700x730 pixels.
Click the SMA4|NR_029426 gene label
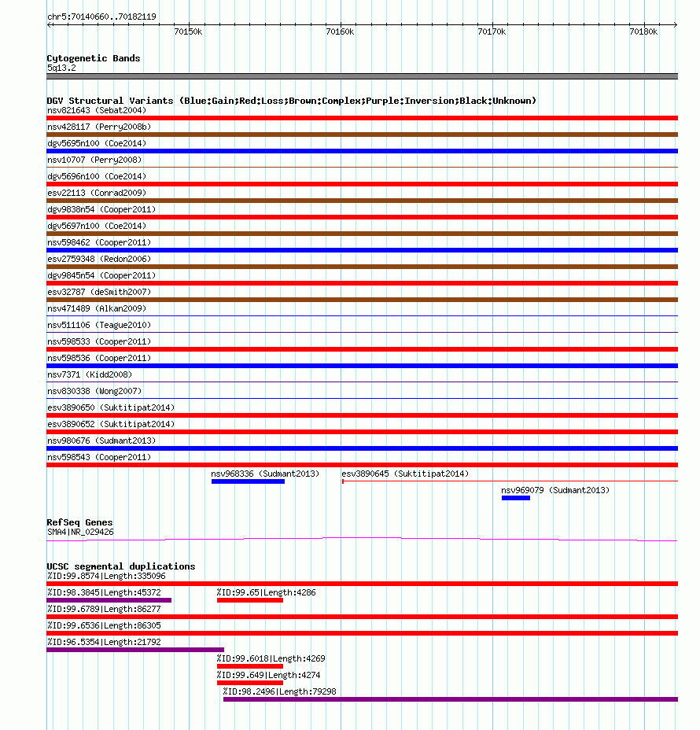80,532
